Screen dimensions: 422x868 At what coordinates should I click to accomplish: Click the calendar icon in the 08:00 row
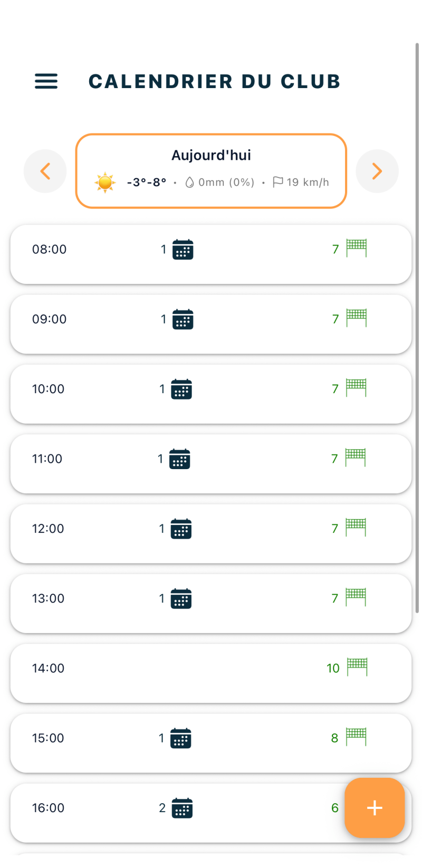point(183,250)
